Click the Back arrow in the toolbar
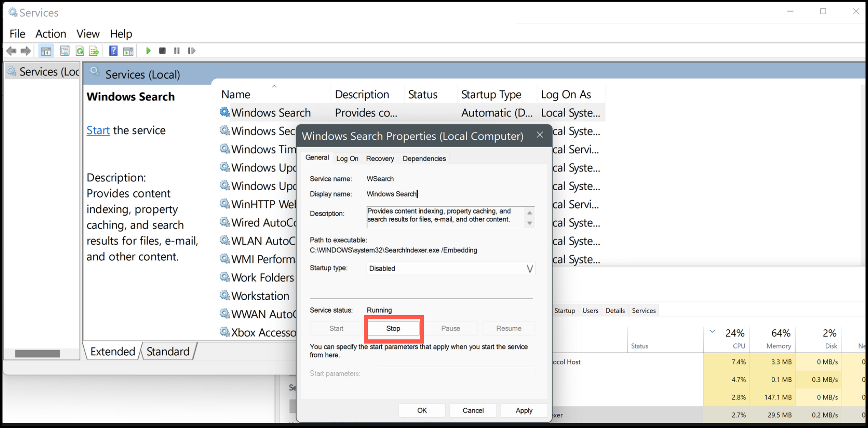This screenshot has width=868, height=428. [11, 51]
